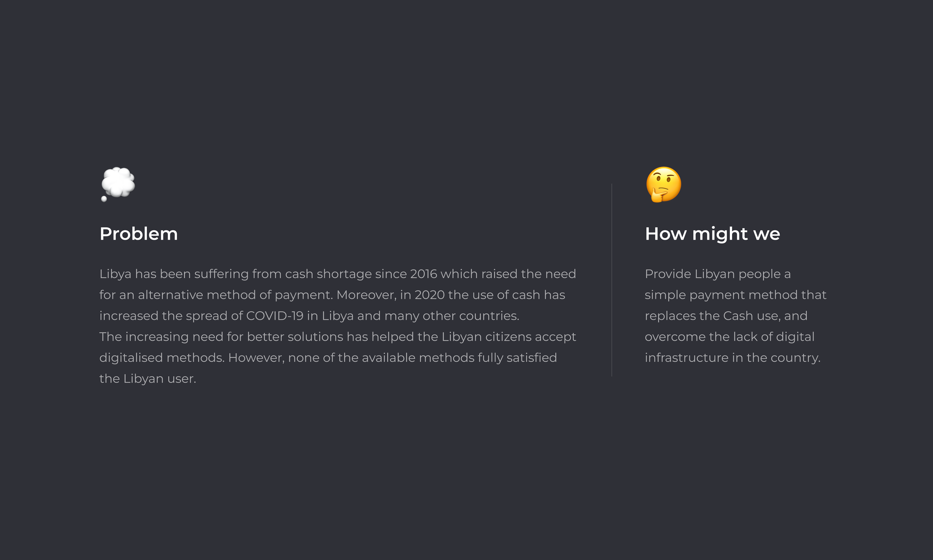Viewport: 933px width, 560px height.
Task: Click the thought bubble emoji
Action: (x=118, y=184)
